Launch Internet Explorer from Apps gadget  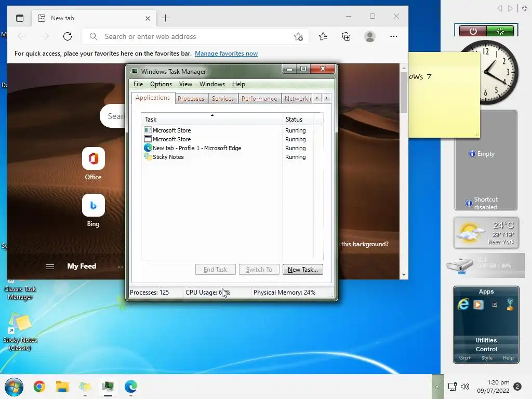pos(463,304)
